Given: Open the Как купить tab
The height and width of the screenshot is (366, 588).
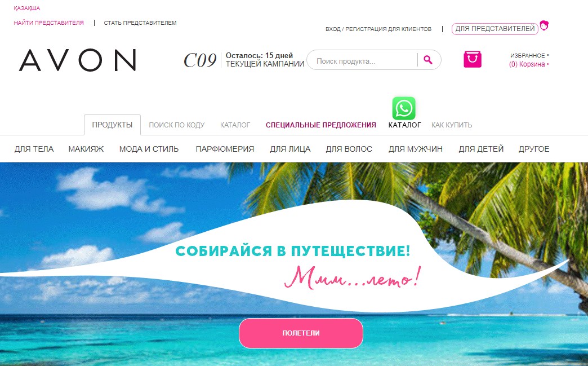Looking at the screenshot, I should pyautogui.click(x=452, y=125).
